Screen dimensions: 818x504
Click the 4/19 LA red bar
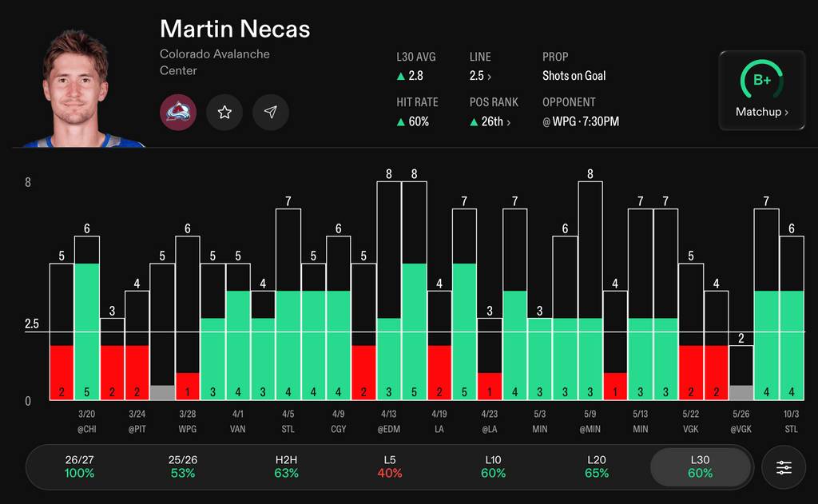point(439,372)
